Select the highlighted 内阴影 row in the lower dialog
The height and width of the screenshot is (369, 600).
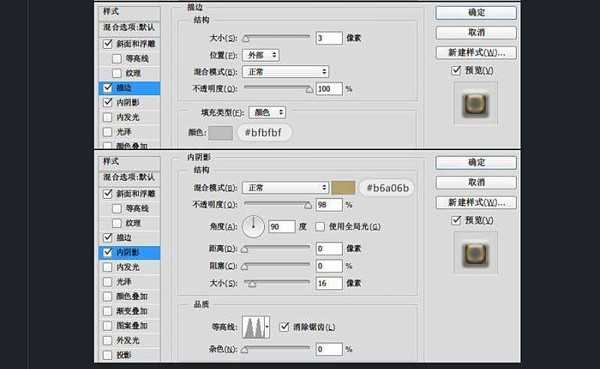(129, 252)
